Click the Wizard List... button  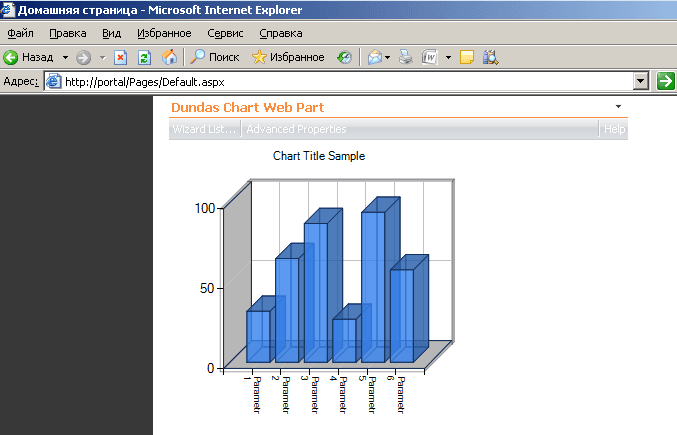click(x=204, y=129)
